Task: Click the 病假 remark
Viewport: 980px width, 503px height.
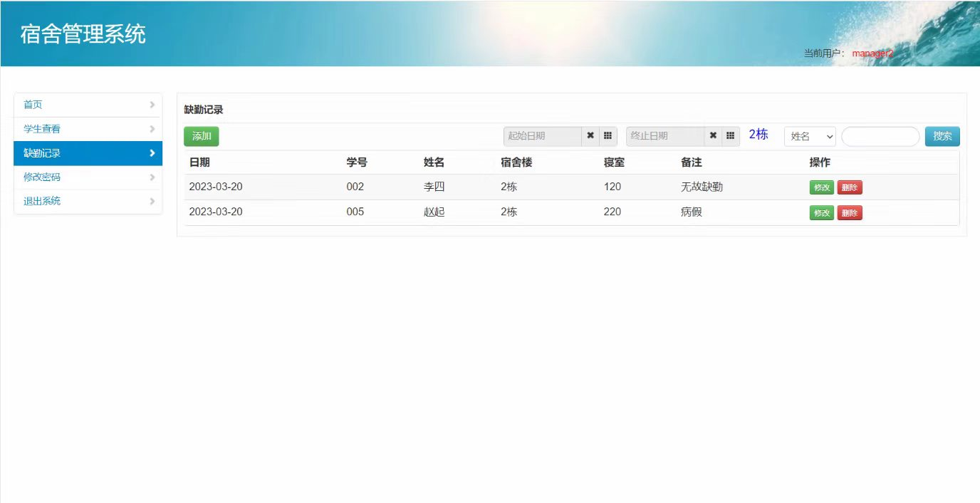Action: tap(692, 212)
